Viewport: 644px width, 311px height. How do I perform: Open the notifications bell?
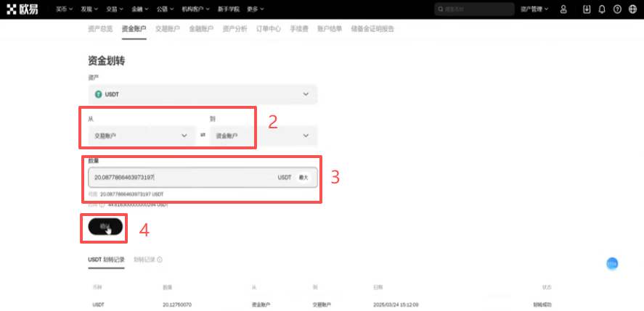(602, 9)
